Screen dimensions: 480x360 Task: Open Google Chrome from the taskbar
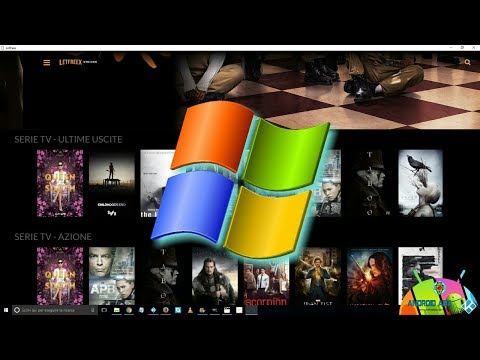pyautogui.click(x=129, y=310)
